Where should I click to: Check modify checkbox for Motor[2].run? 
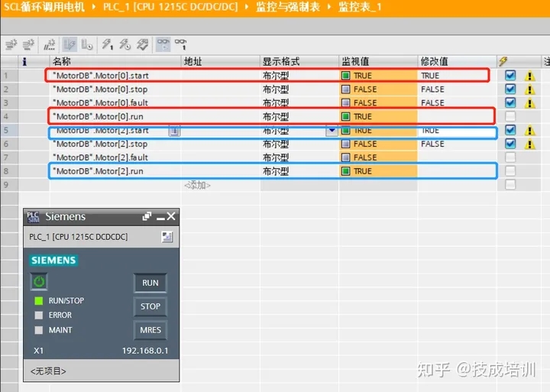pos(510,171)
